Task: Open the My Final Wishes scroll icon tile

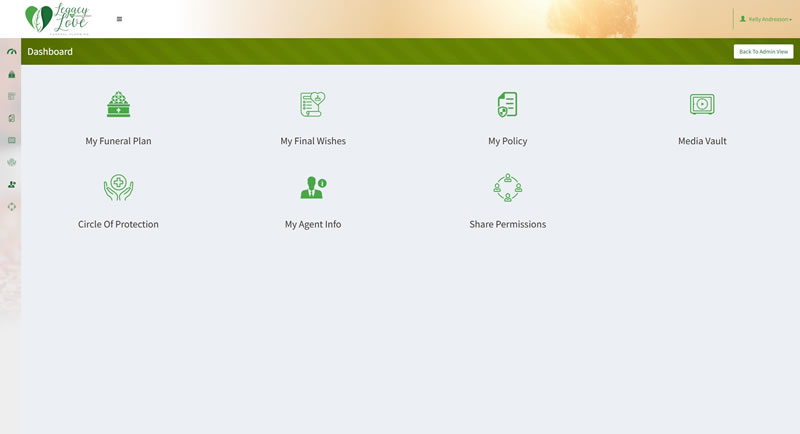Action: click(x=313, y=104)
